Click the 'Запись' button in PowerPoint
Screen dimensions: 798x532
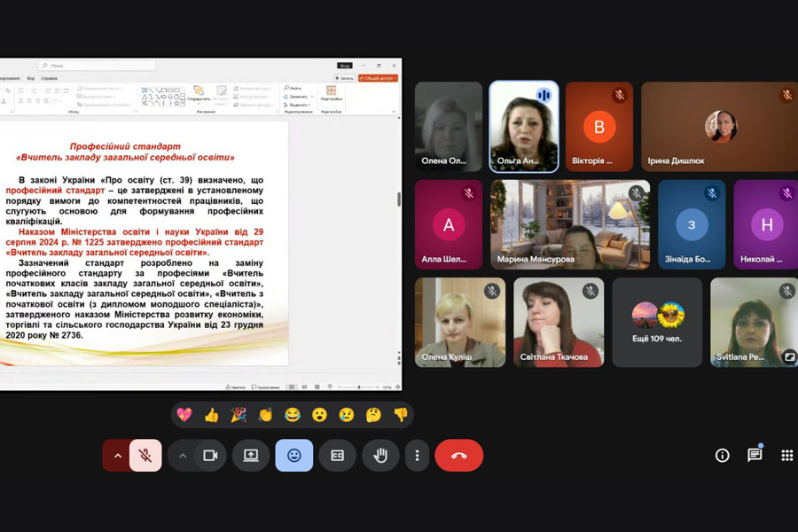(345, 78)
